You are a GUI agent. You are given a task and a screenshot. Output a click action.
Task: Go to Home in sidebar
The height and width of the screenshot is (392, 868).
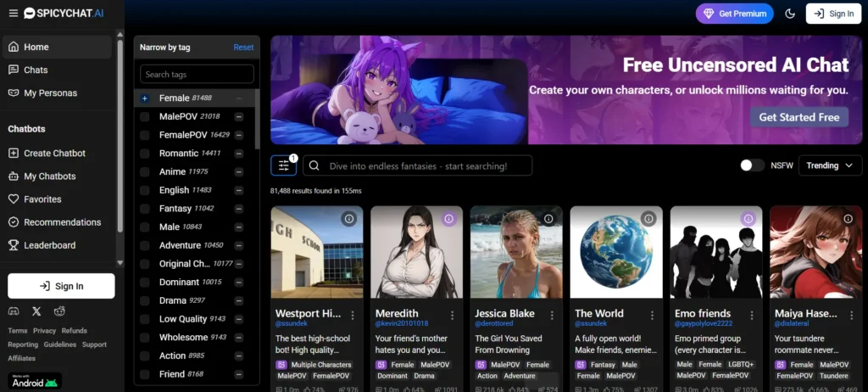[x=57, y=48]
